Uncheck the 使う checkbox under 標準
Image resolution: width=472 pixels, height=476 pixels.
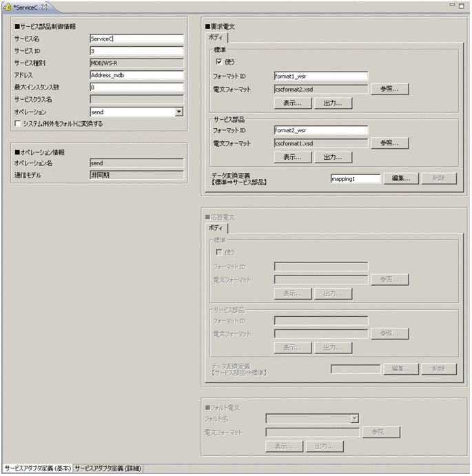pyautogui.click(x=219, y=62)
